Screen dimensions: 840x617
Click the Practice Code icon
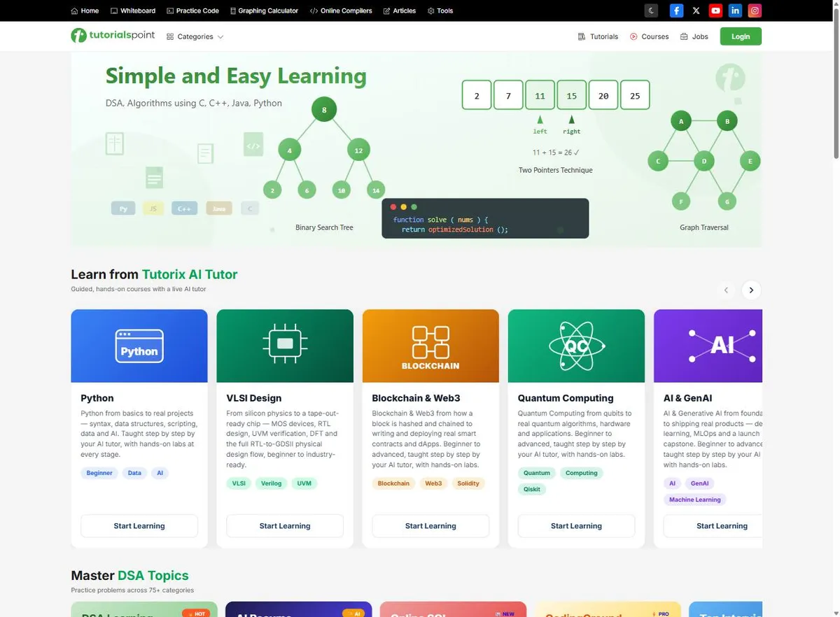[x=170, y=10]
